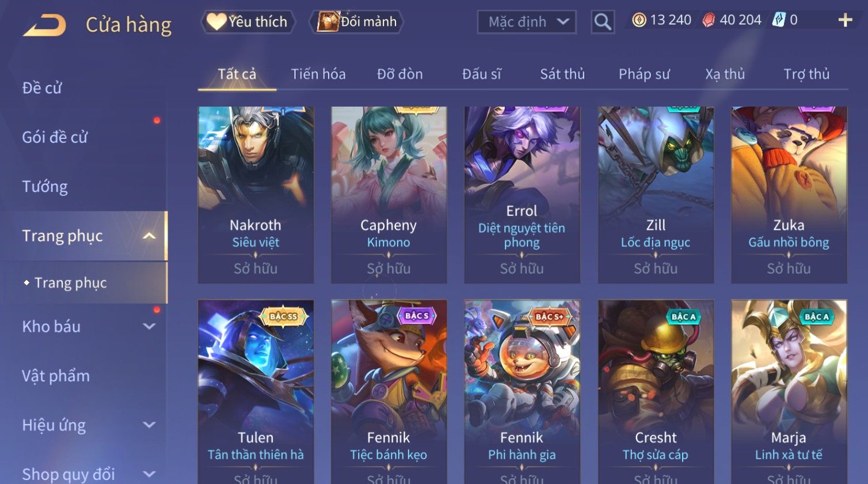
Task: Click the blue voucher currency icon
Action: 778,20
